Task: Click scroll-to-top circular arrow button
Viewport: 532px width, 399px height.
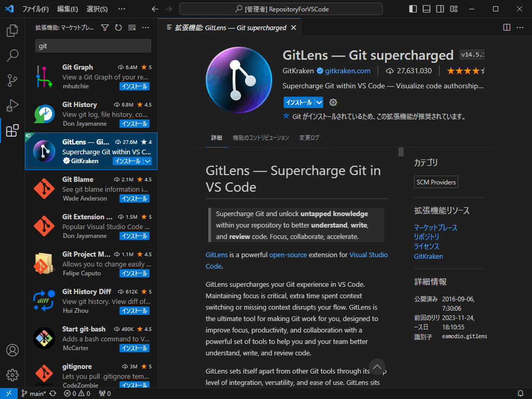Action: [x=377, y=367]
